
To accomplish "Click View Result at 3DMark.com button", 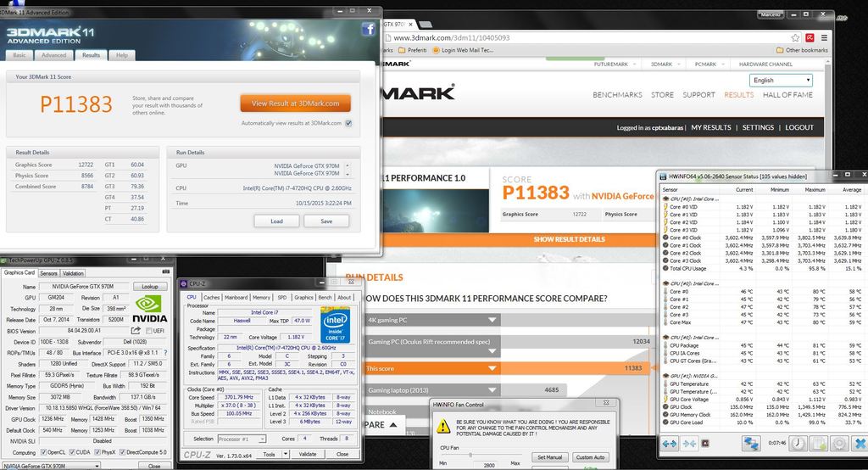I will click(x=296, y=104).
